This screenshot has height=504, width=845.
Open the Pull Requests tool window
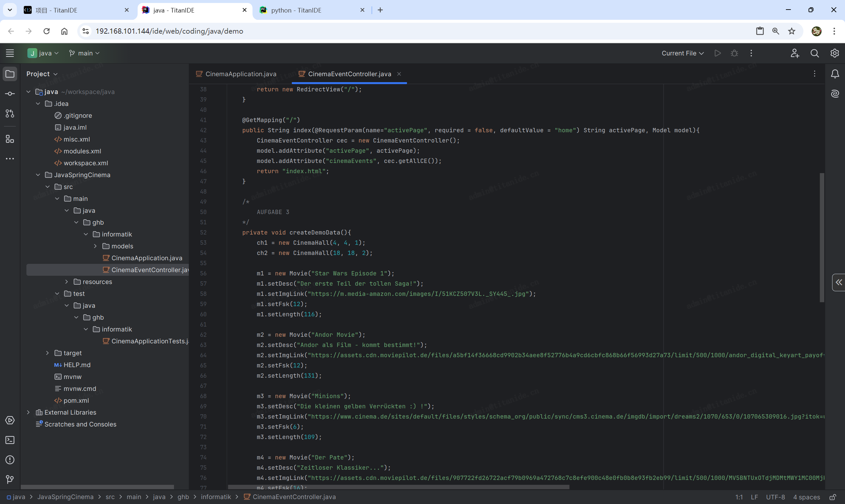(10, 114)
